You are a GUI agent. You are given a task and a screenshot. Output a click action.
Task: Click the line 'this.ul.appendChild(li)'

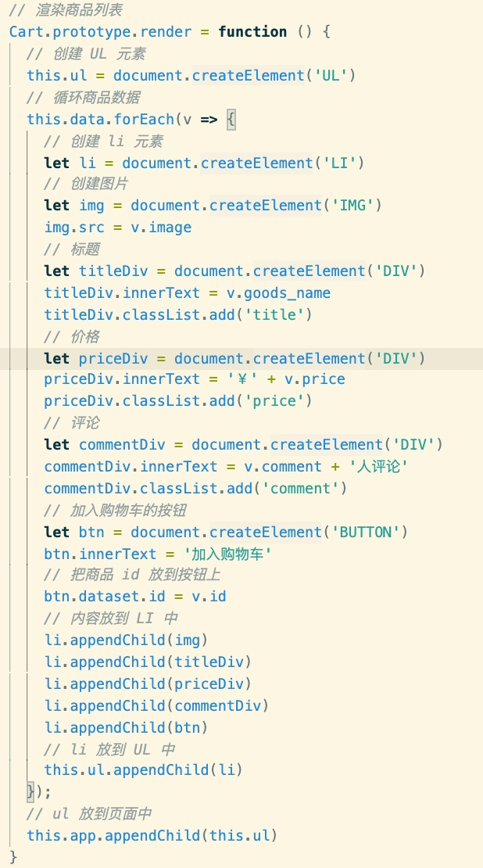(x=144, y=770)
